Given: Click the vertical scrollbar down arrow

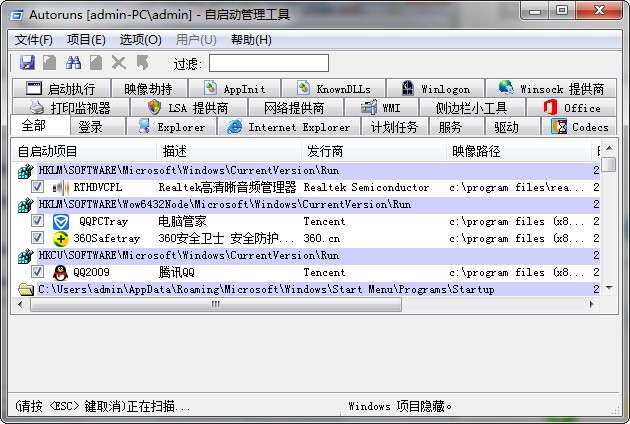Looking at the screenshot, I should [609, 288].
